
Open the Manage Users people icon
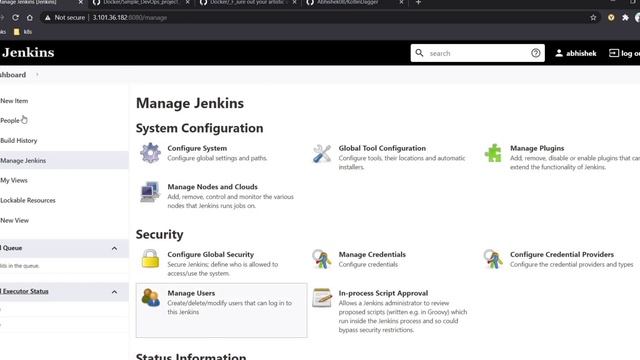pos(150,297)
